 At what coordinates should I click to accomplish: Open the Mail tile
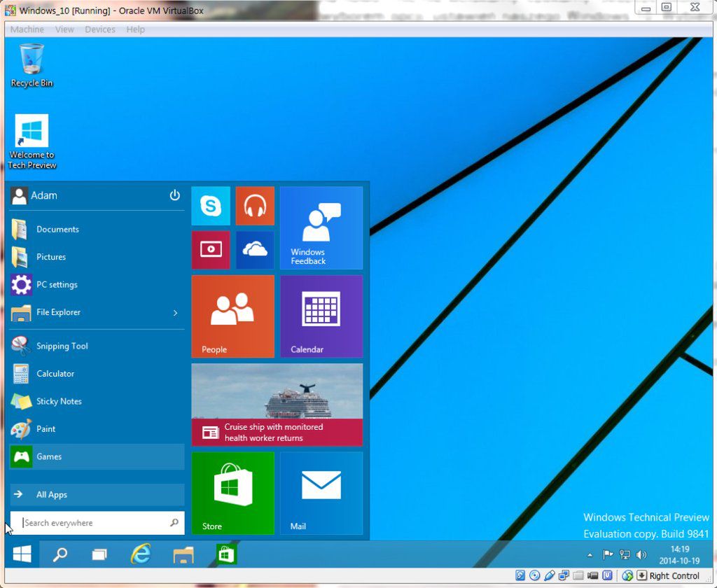[x=321, y=493]
